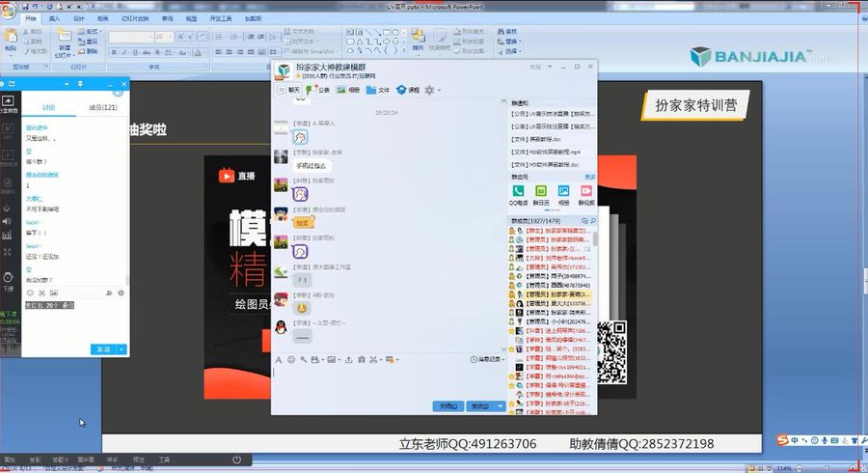Open the 公告 announcements tab
The height and width of the screenshot is (473, 868).
click(317, 90)
